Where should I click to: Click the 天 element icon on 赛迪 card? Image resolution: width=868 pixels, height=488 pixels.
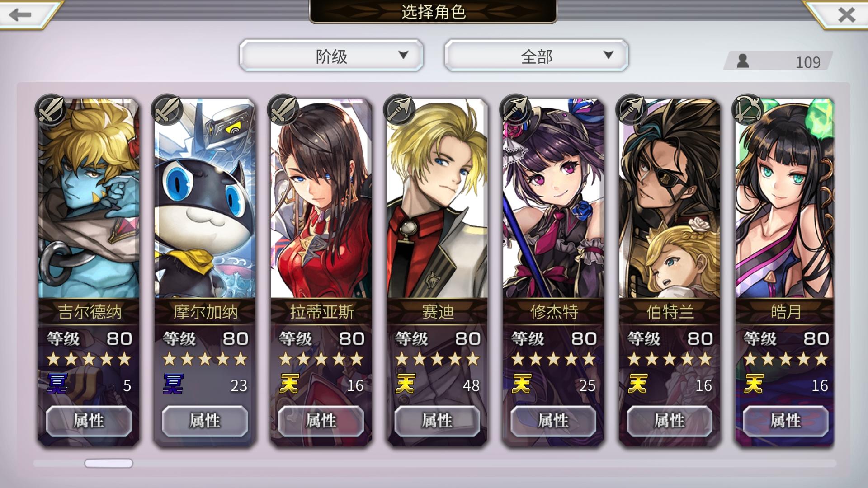406,384
